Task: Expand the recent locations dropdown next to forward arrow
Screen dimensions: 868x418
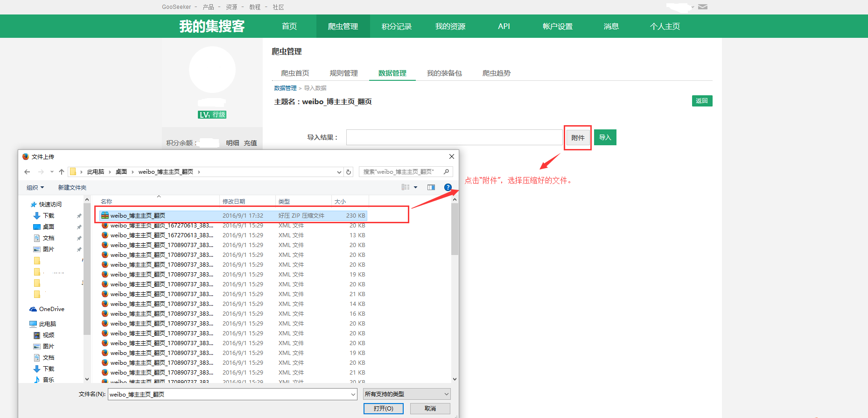Action: (x=52, y=172)
